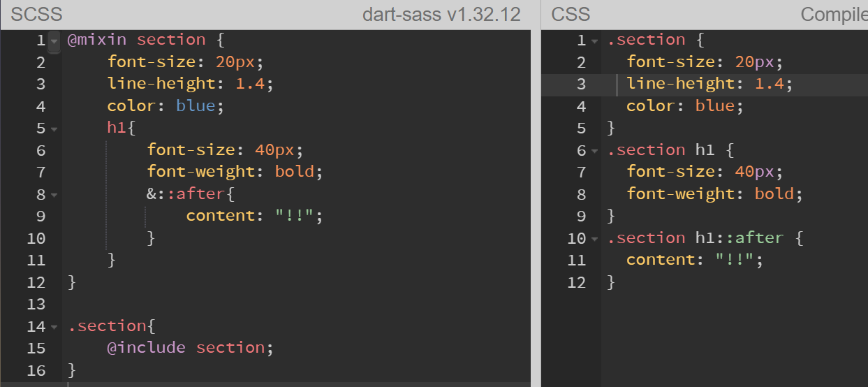Collapse the .section fold arrow on SCSS line 14
Viewport: 868px width, 387px height.
[54, 326]
